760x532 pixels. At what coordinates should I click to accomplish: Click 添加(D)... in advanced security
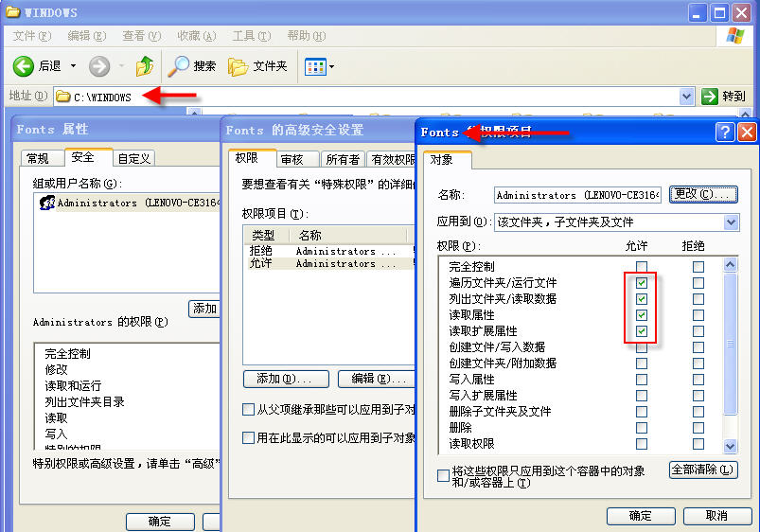[286, 379]
